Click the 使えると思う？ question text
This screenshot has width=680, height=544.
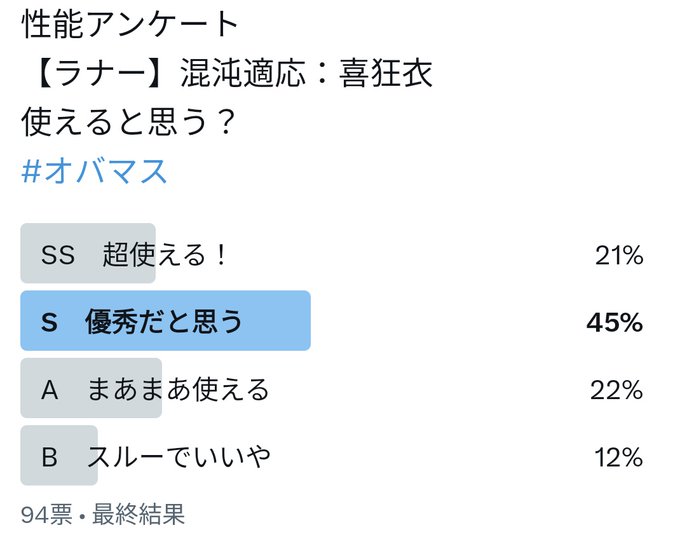[x=128, y=121]
